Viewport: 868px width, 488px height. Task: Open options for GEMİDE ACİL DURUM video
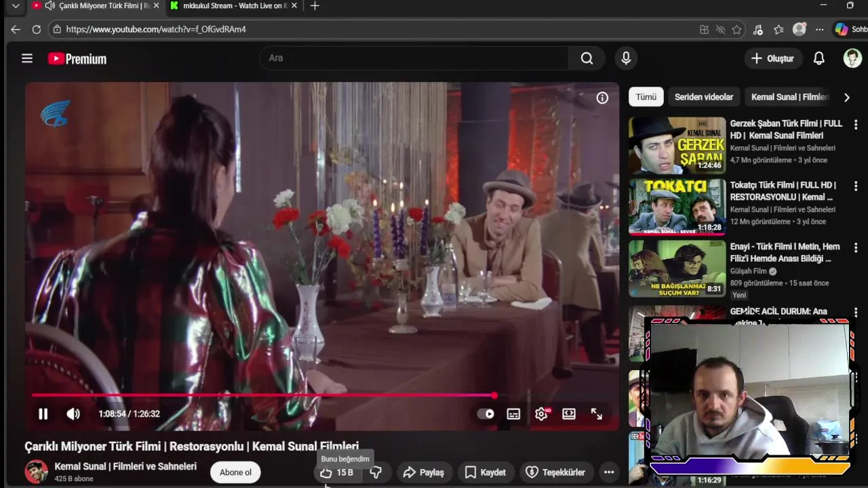[856, 312]
